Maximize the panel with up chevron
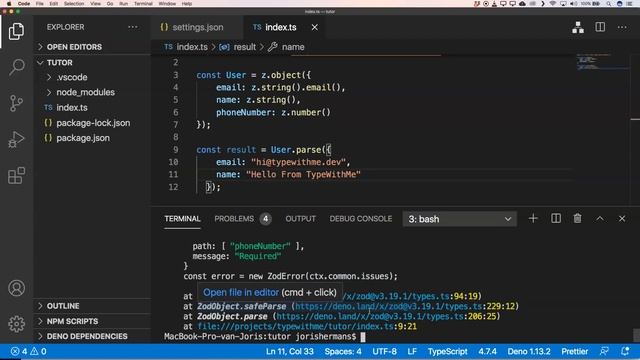The image size is (640, 360). pos(600,219)
